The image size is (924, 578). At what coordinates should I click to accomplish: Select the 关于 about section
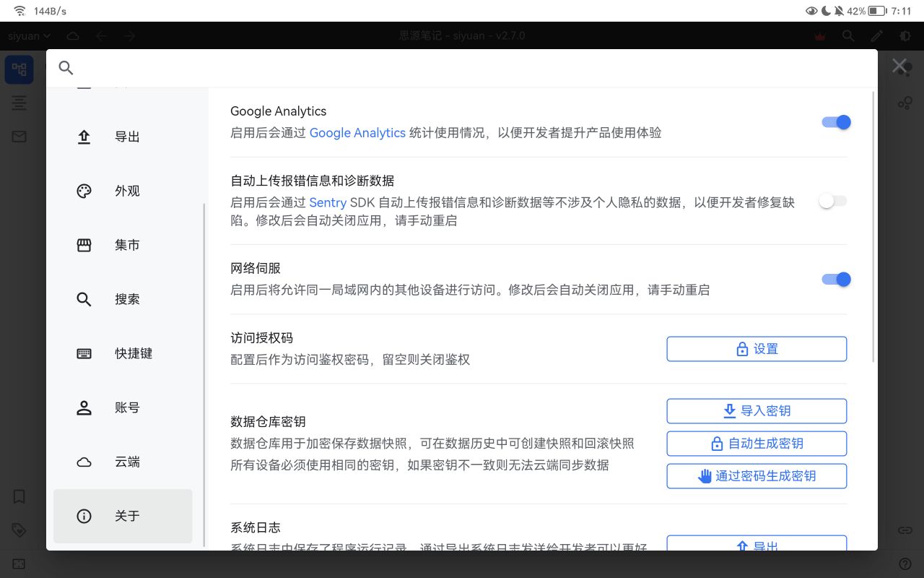pos(123,516)
